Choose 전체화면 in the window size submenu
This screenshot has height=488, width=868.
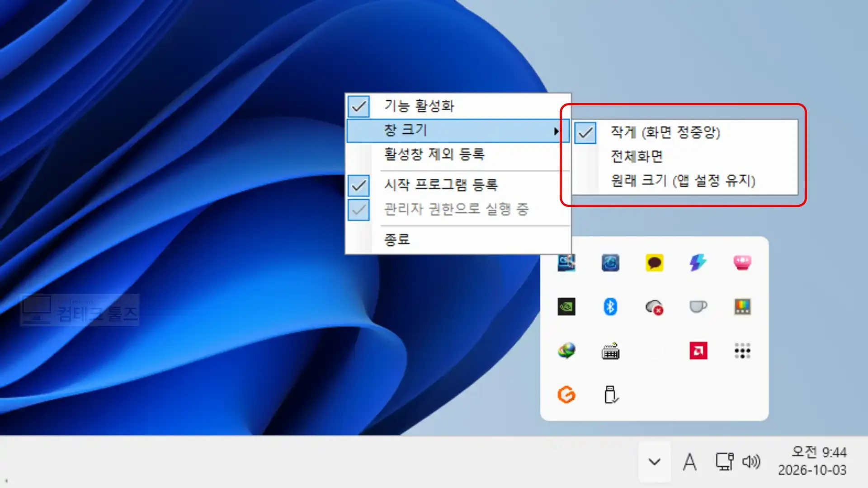point(685,156)
